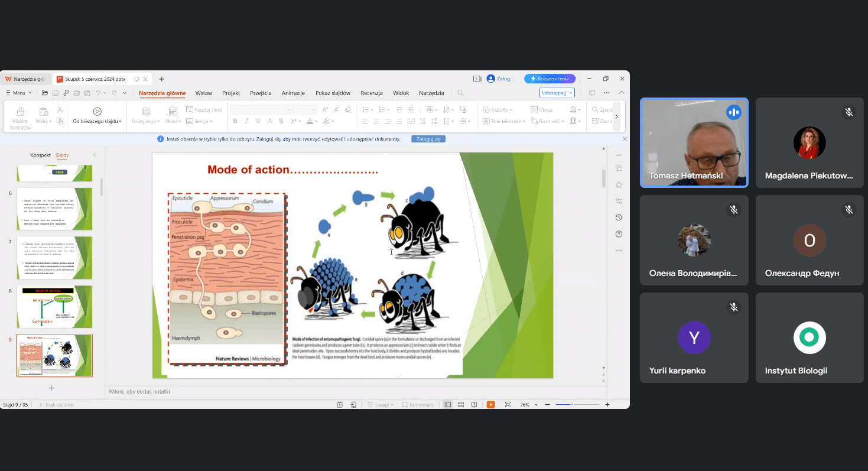Start slideshow with the orange play circle
This screenshot has height=471, width=868.
tap(97, 111)
